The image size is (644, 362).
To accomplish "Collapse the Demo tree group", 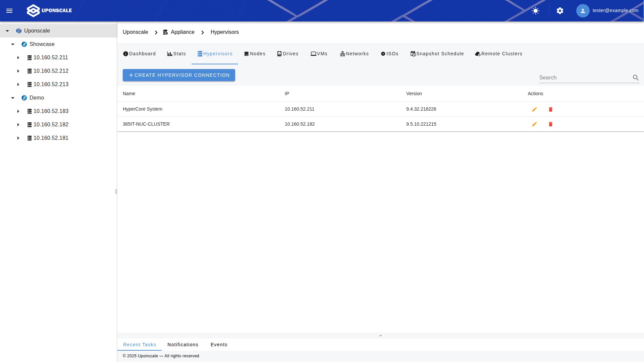I will 13,98.
